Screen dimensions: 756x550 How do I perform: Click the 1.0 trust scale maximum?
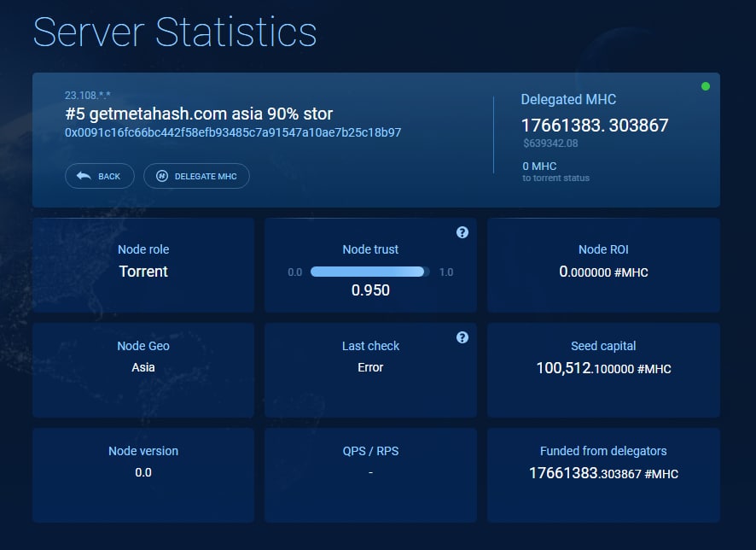point(446,272)
